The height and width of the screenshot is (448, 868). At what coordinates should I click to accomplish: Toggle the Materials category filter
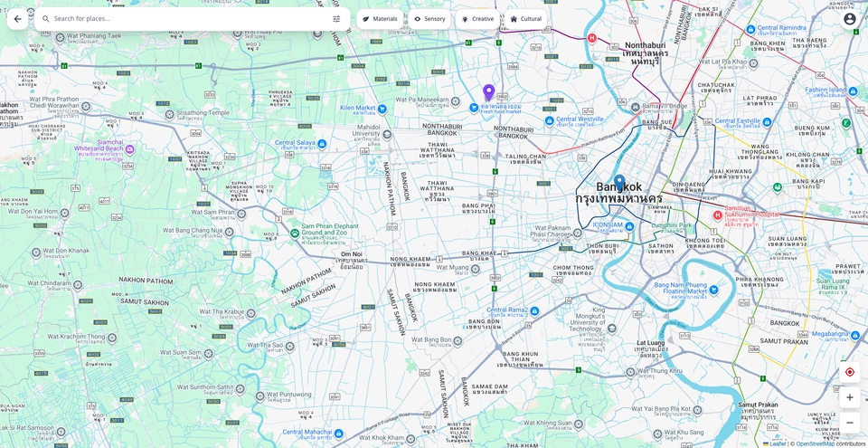pyautogui.click(x=380, y=19)
